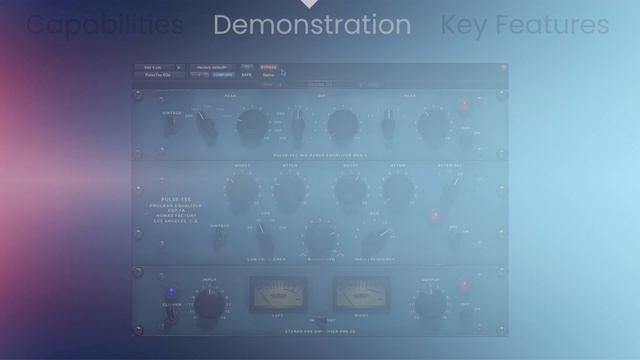
Task: Open the track selector above Pulse-Tec EQs
Action: 155,67
